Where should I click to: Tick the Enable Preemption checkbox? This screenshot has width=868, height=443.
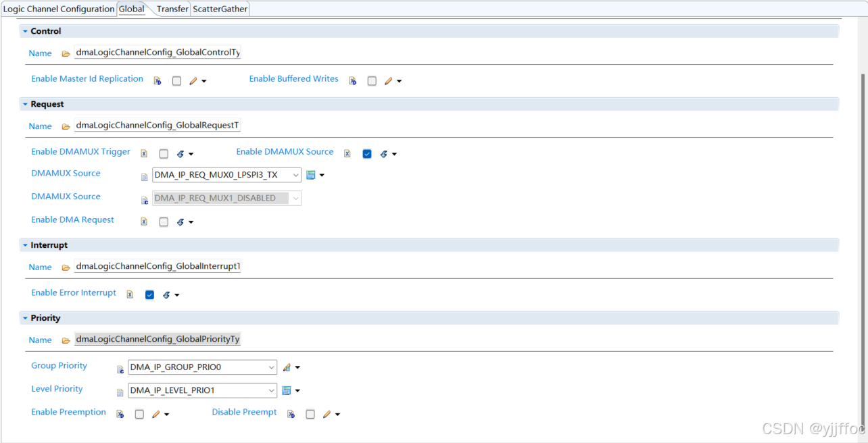(139, 415)
